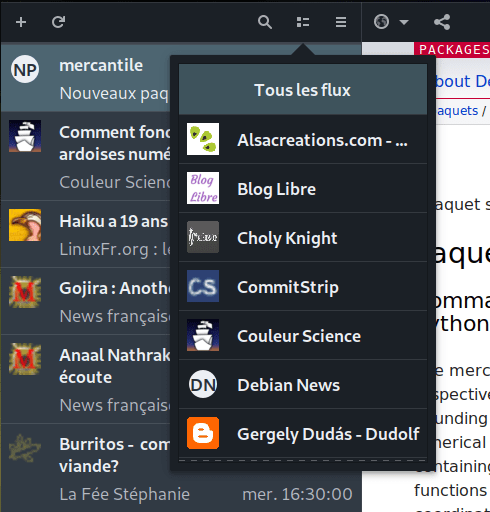The height and width of the screenshot is (512, 490).
Task: Click the share icon
Action: click(x=442, y=22)
